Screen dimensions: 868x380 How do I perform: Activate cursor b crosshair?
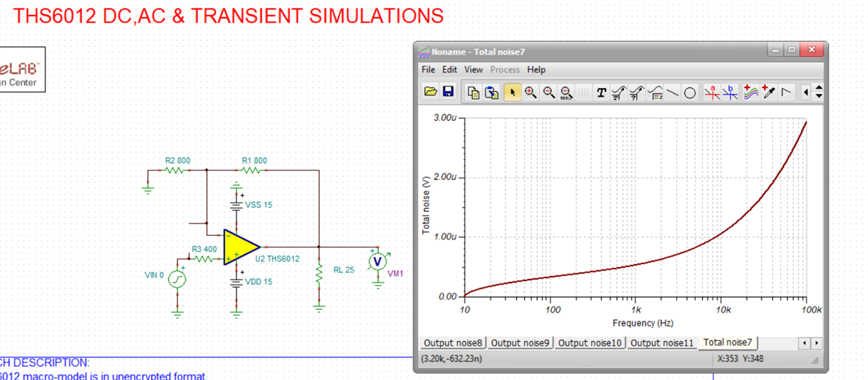(x=730, y=93)
